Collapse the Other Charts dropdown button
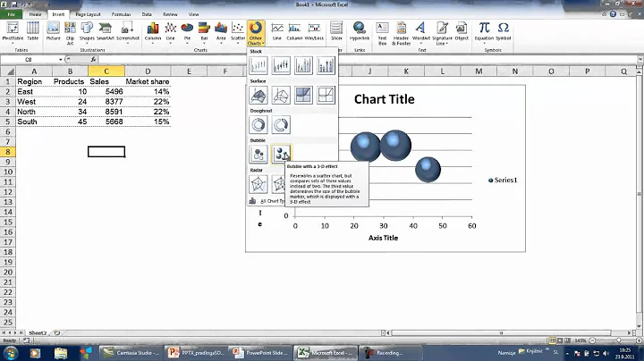Image resolution: width=644 pixels, height=361 pixels. (x=256, y=33)
